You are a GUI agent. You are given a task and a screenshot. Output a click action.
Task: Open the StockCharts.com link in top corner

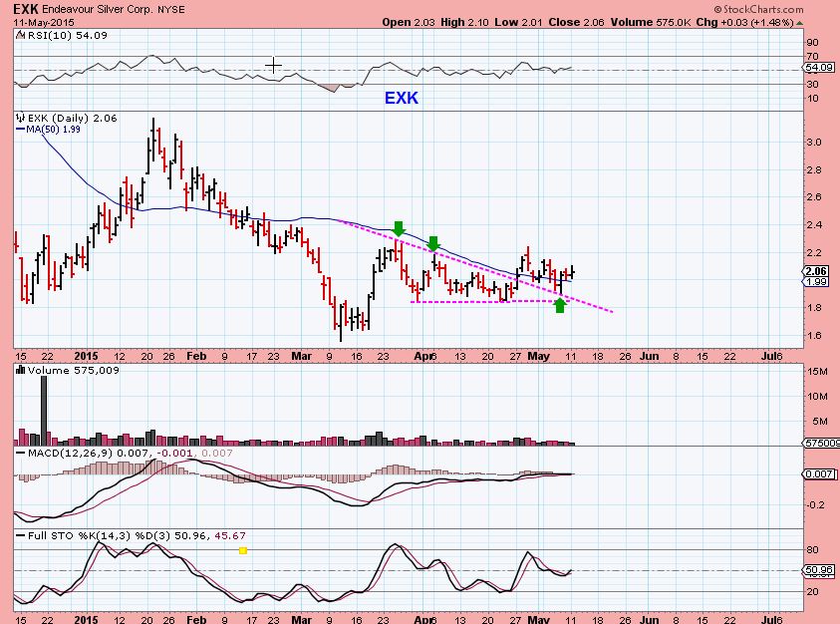pyautogui.click(x=758, y=9)
